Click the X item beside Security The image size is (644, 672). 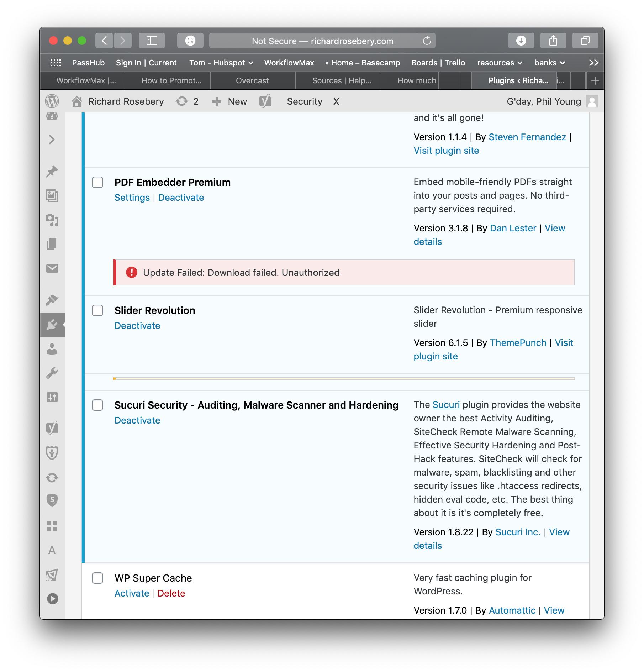coord(336,101)
